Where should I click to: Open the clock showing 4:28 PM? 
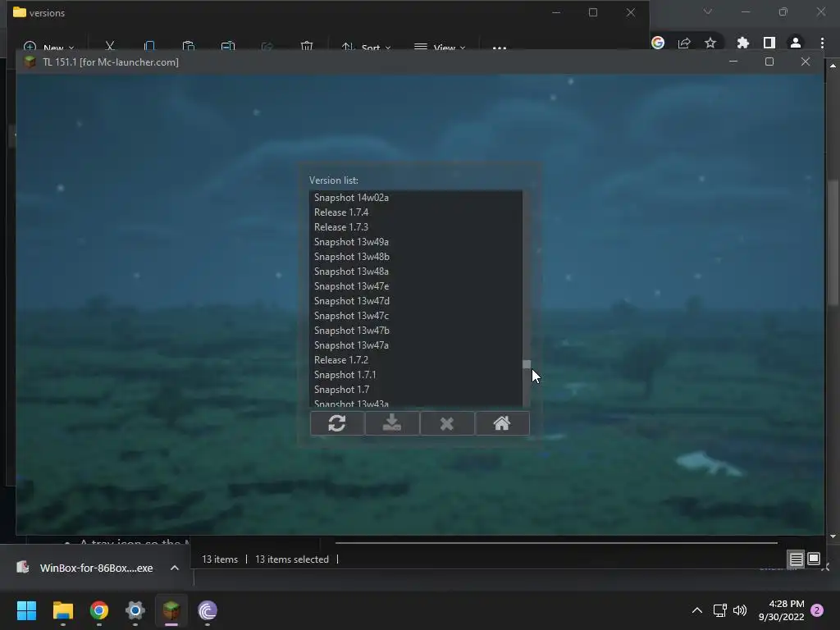coord(781,610)
